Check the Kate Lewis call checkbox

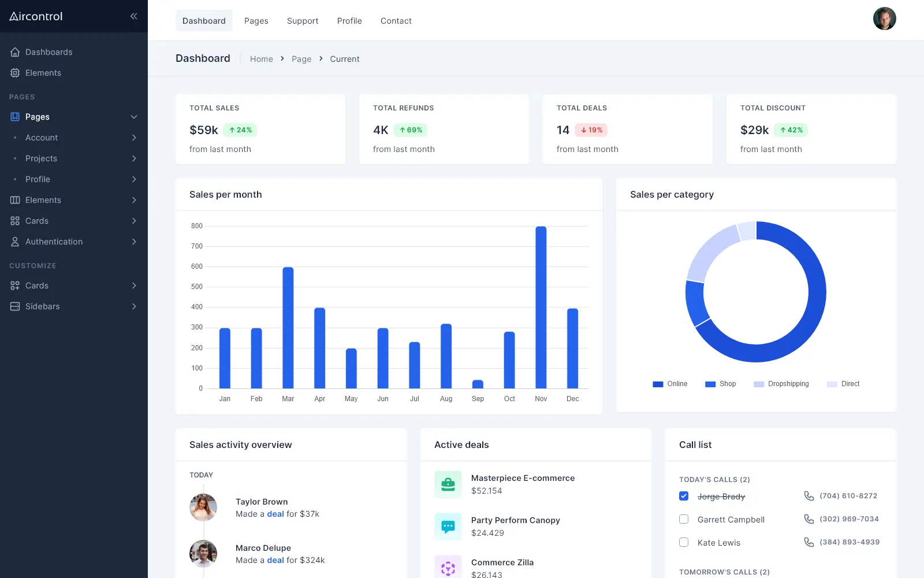click(x=684, y=542)
